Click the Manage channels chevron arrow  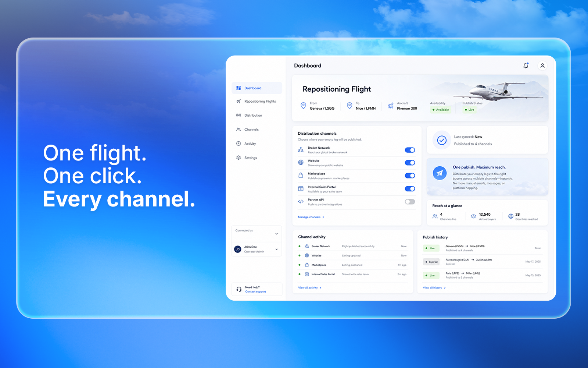[323, 217]
